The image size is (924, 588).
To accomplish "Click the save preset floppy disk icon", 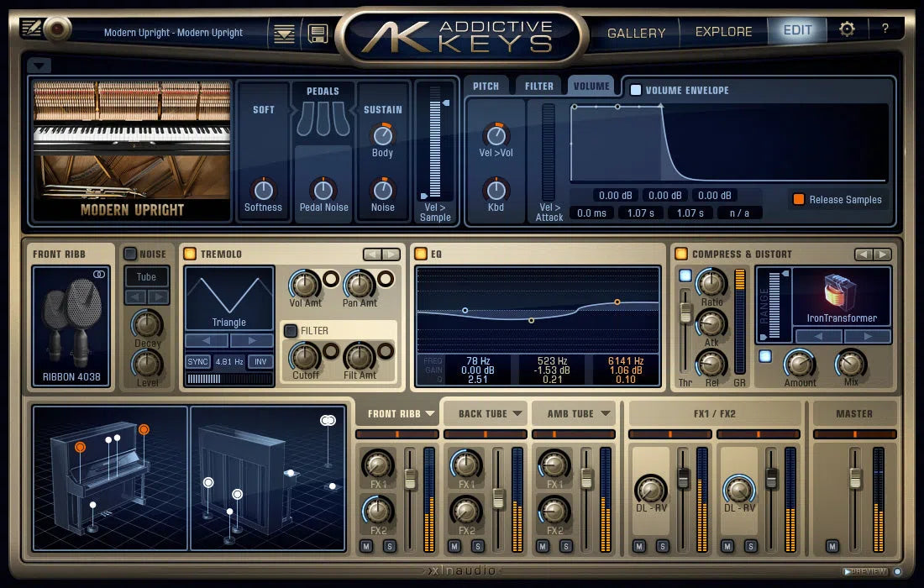I will (x=318, y=32).
